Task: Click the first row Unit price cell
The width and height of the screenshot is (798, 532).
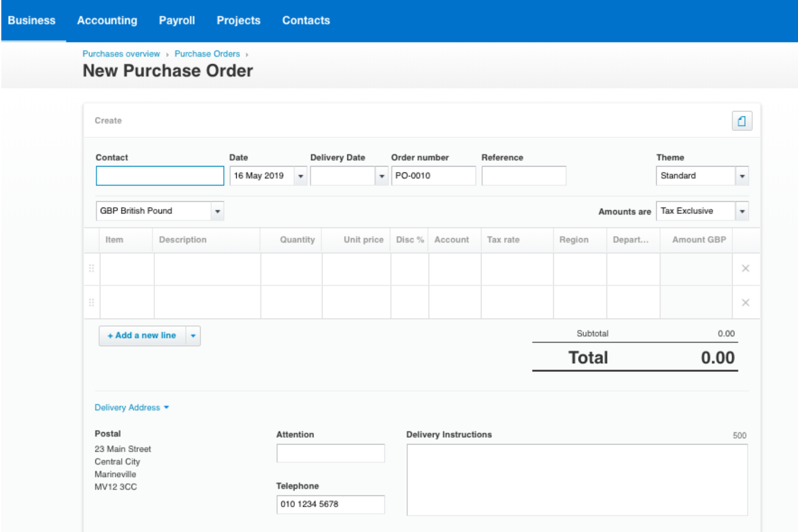Action: pos(356,269)
